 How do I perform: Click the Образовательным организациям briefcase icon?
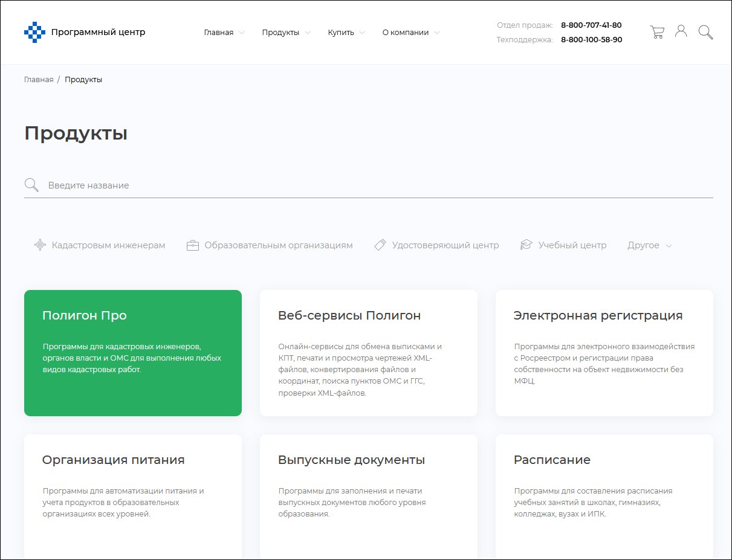pos(193,245)
